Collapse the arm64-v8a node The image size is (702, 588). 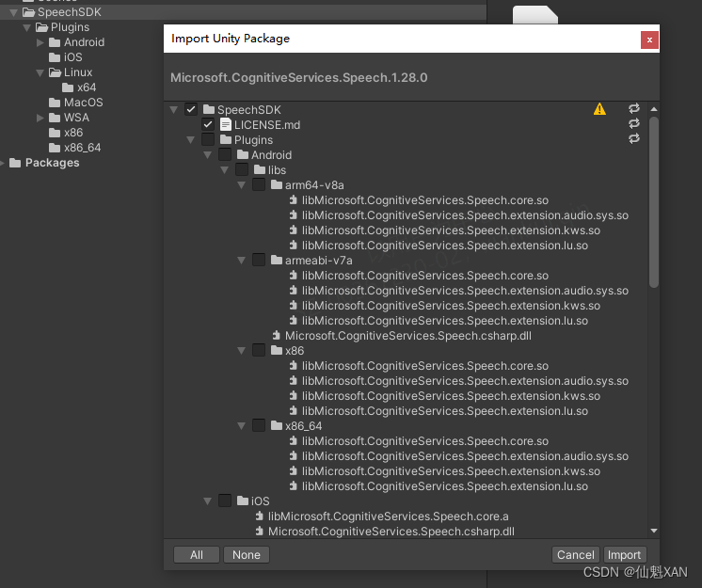tap(242, 185)
